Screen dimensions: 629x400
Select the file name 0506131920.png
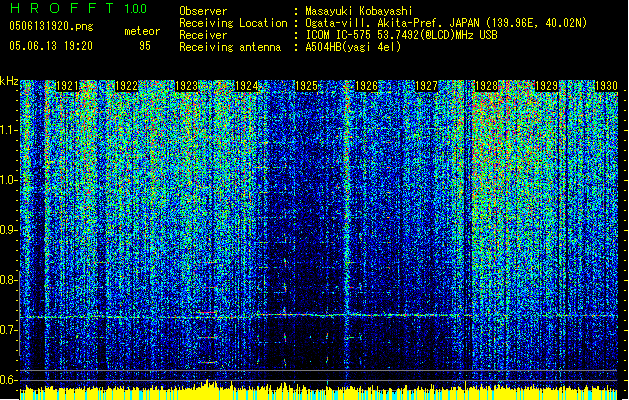point(51,27)
